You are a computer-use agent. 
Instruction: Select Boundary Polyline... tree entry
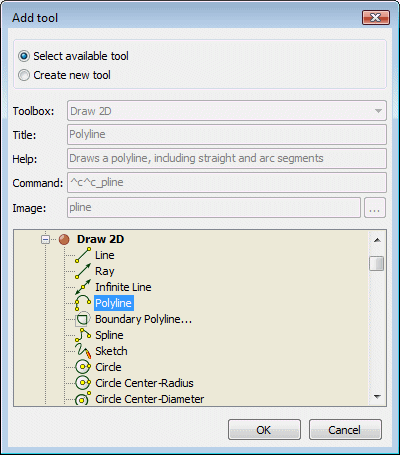point(143,319)
